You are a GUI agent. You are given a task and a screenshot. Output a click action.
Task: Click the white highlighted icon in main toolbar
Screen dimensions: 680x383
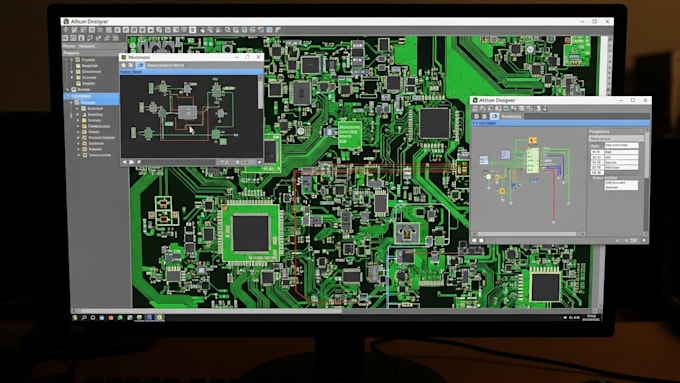click(192, 30)
